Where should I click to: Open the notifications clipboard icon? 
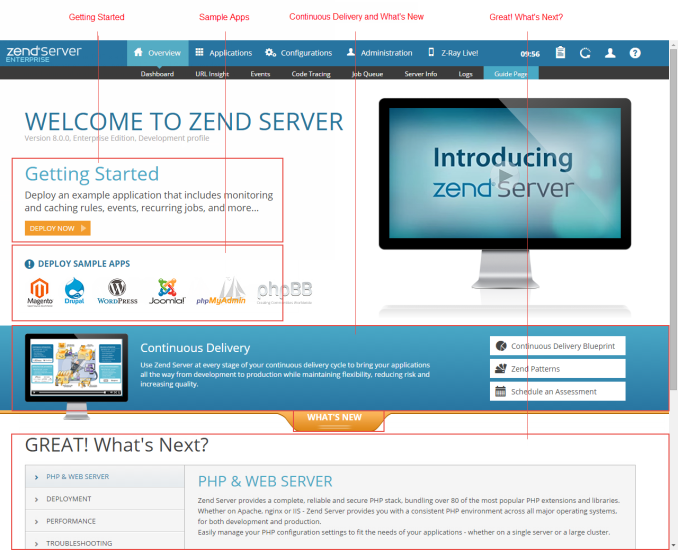coord(560,53)
